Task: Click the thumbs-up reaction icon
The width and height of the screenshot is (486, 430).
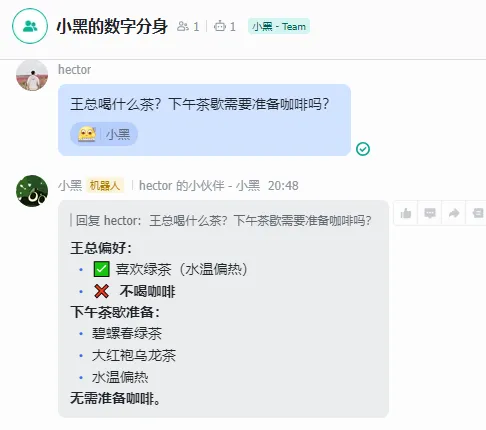Action: tap(406, 213)
